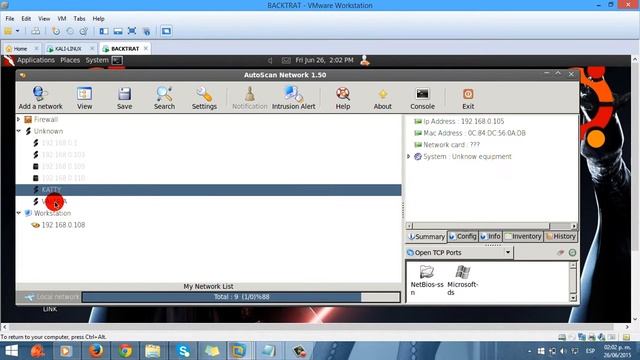The image size is (640, 360).
Task: Switch to the Config tab
Action: [463, 236]
